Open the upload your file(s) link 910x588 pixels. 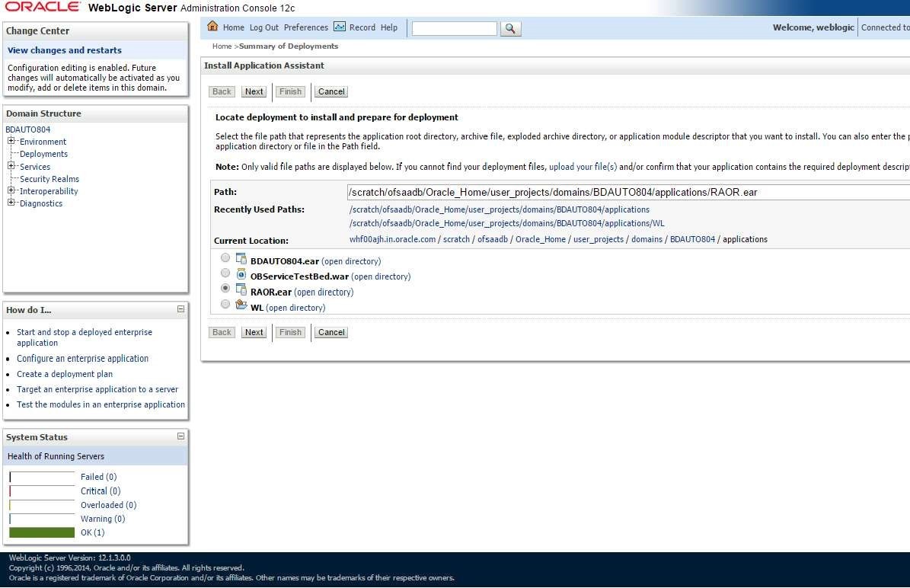[584, 166]
